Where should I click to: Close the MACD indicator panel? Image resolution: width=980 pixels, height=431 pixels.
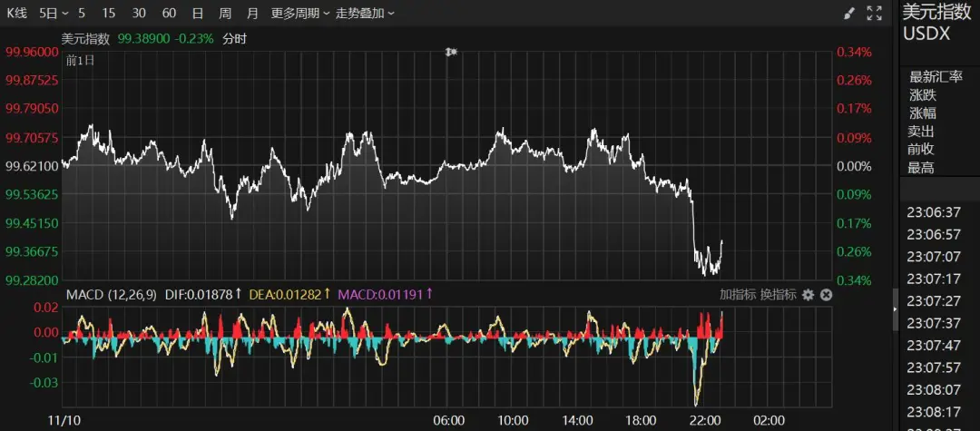tap(826, 295)
